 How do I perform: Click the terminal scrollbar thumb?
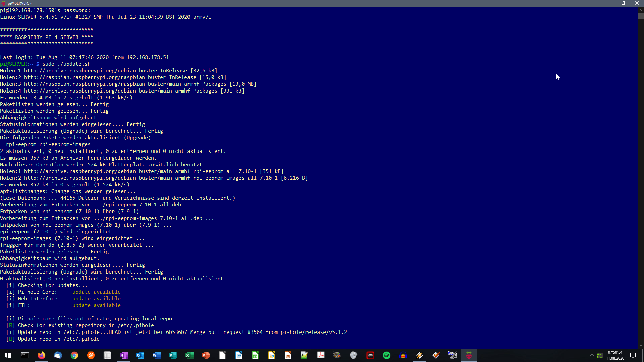click(641, 16)
